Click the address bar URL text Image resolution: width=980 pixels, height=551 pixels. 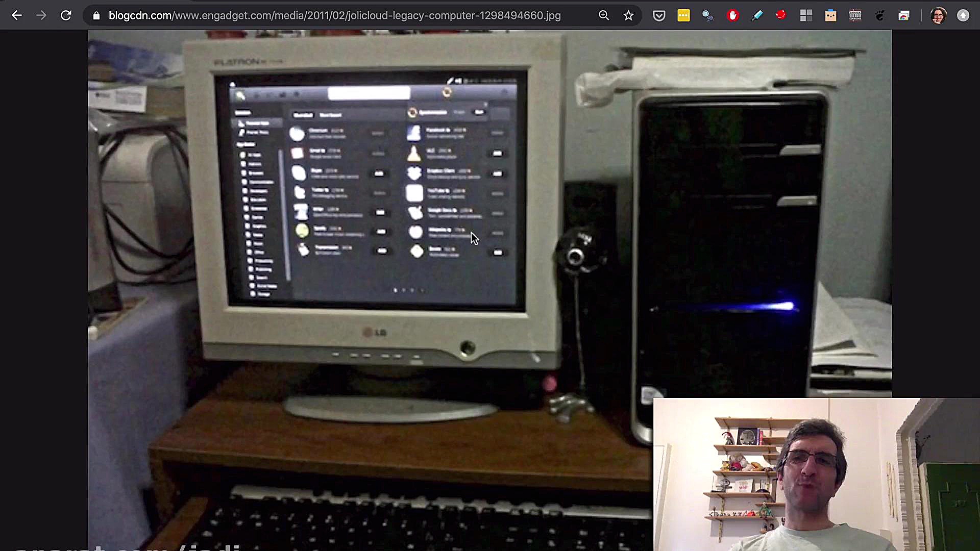click(334, 15)
